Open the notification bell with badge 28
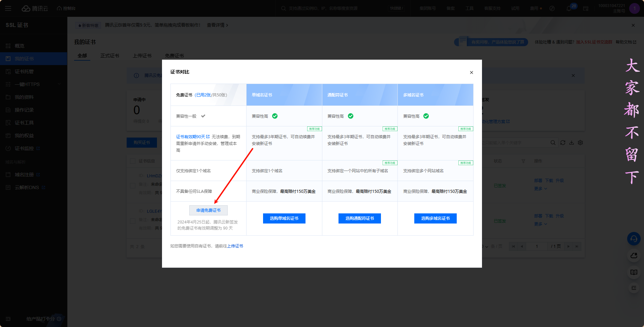 569,8
